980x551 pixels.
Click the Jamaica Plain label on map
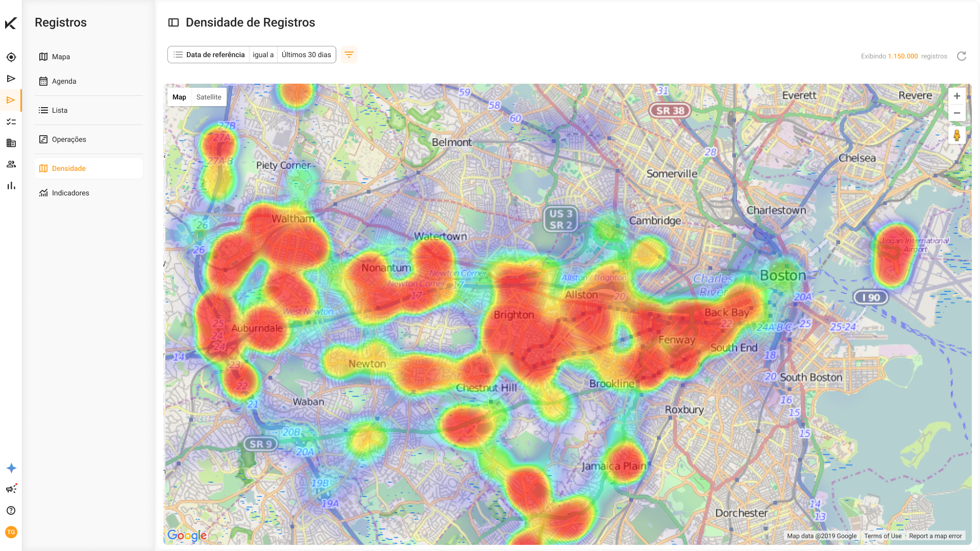pyautogui.click(x=614, y=466)
